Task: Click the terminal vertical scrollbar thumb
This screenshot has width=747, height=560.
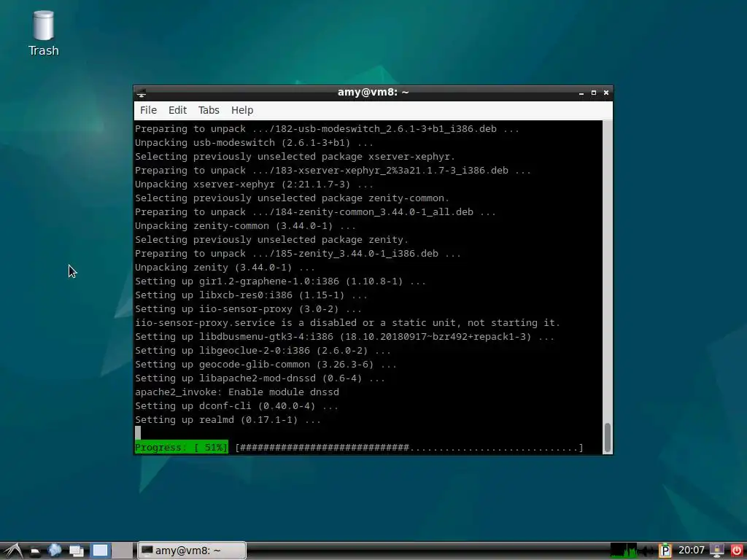Action: pos(608,437)
